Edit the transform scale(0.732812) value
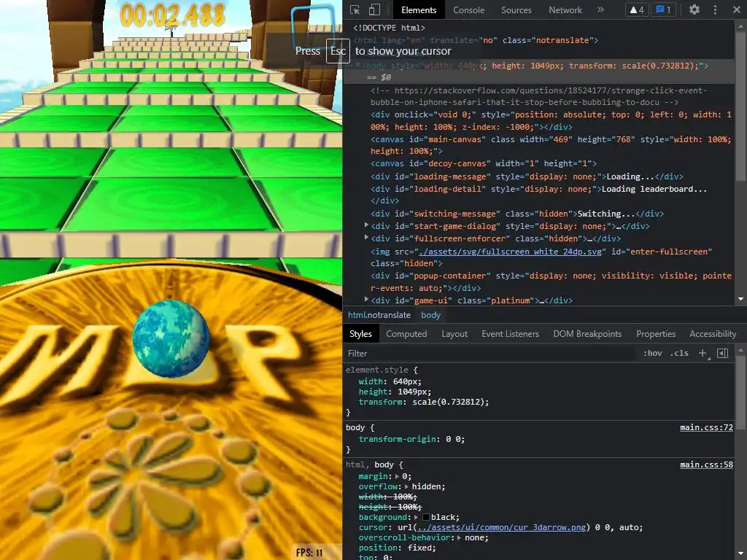This screenshot has width=747, height=560. pyautogui.click(x=449, y=402)
